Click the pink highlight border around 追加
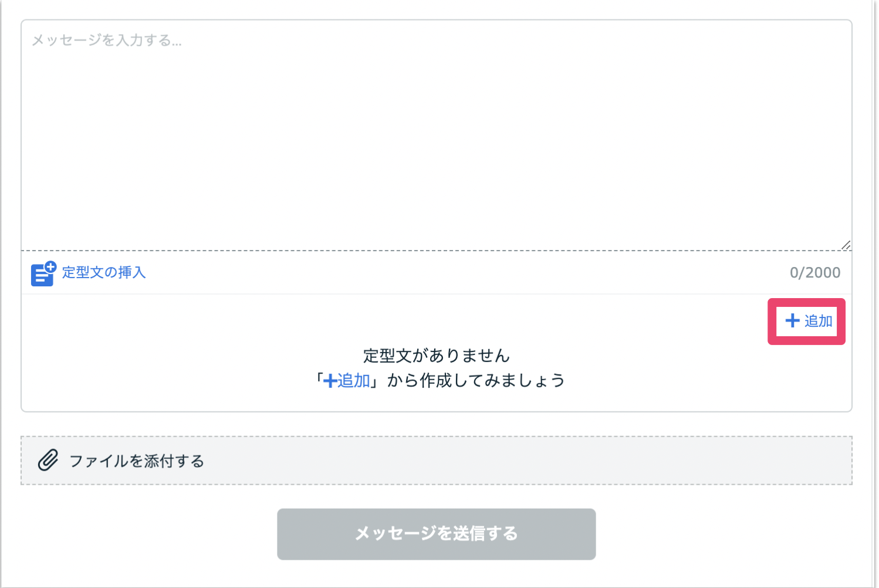 click(x=772, y=321)
